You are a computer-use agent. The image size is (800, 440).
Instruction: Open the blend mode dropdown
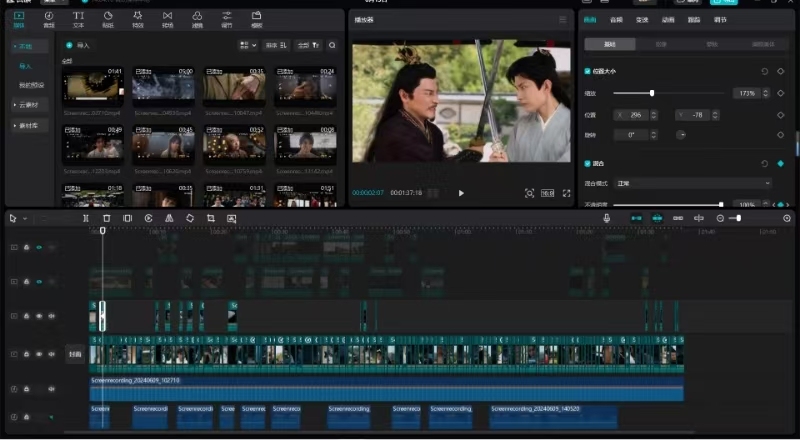coord(693,183)
